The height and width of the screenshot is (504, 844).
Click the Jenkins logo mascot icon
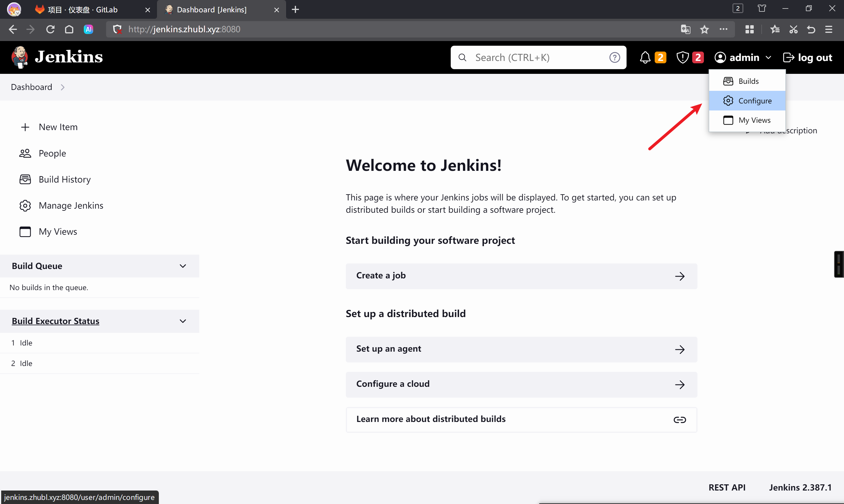pyautogui.click(x=19, y=57)
